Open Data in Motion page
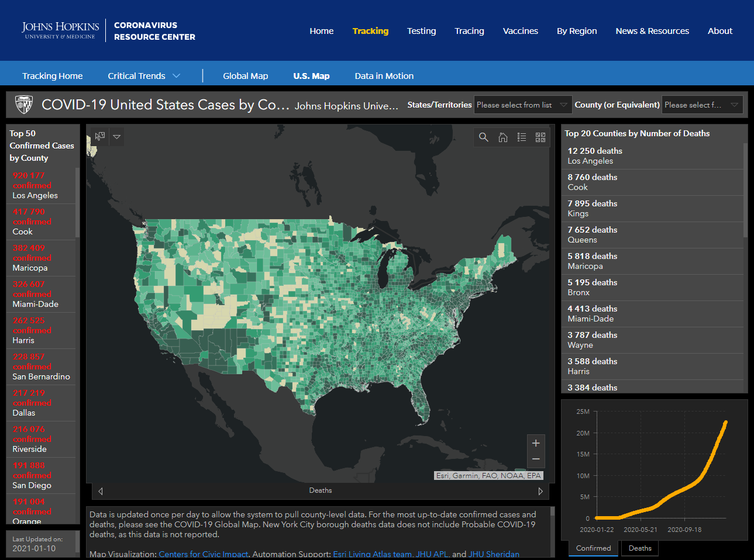The image size is (754, 560). [x=384, y=76]
